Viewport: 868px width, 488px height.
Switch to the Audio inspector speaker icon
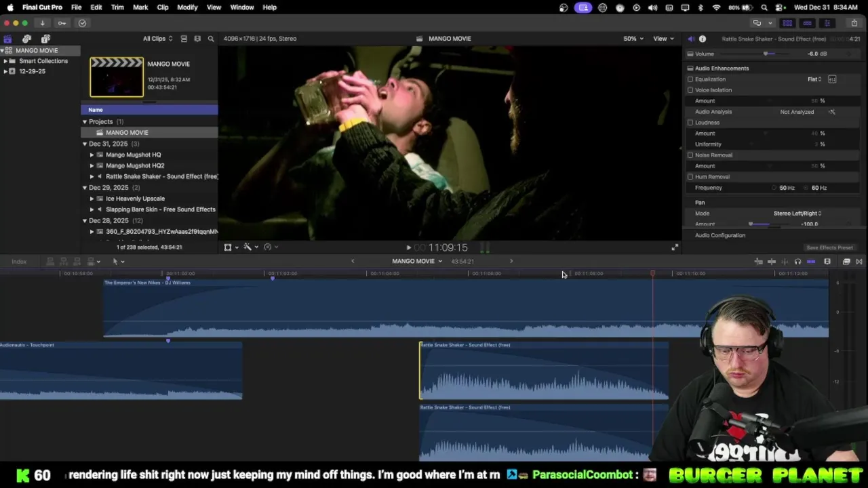pyautogui.click(x=690, y=39)
